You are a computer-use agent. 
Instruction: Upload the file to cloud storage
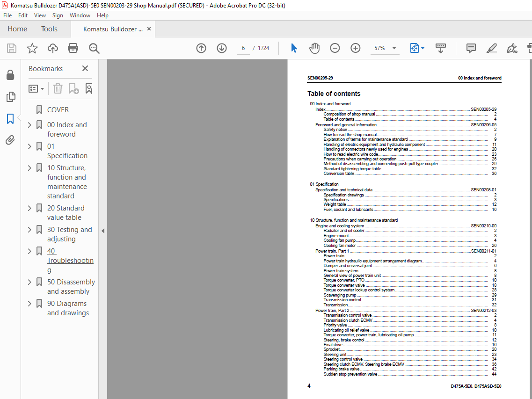point(52,48)
